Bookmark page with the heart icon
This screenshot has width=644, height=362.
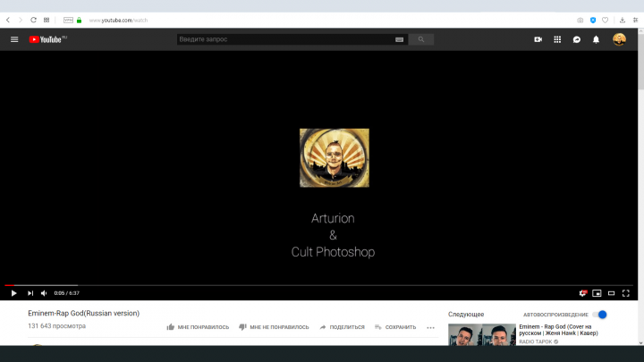(x=605, y=20)
